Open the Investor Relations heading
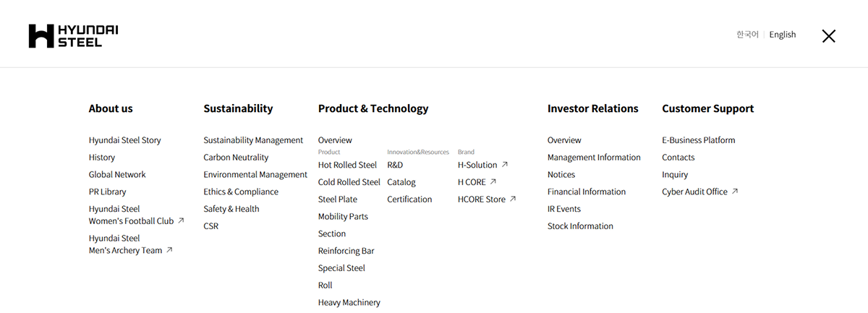 [x=593, y=108]
